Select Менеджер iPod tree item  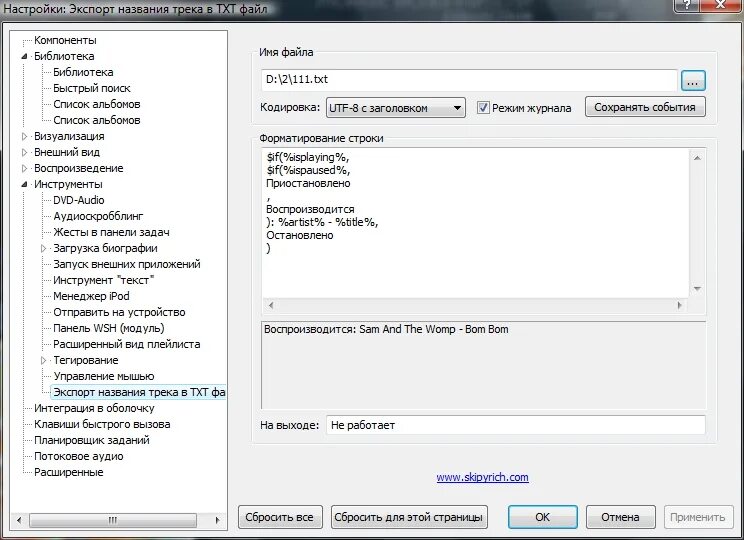[91, 296]
